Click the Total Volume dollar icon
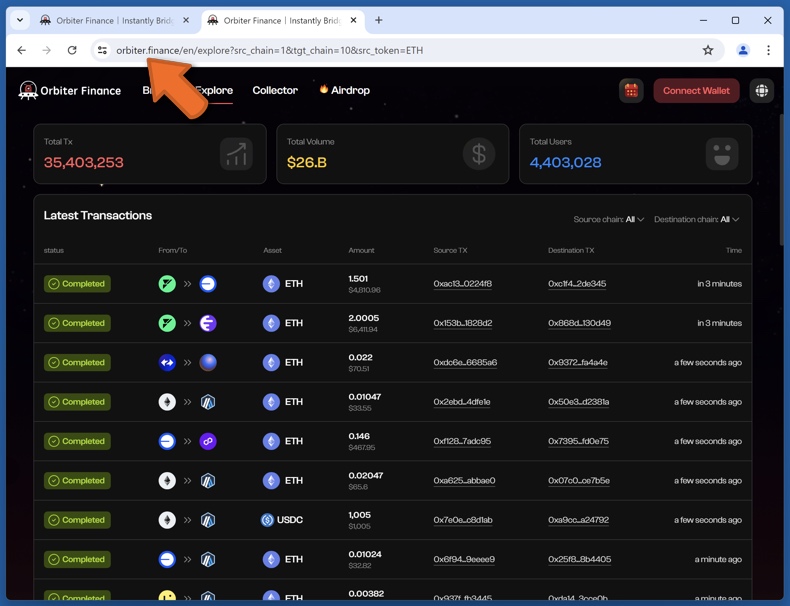 (x=479, y=154)
